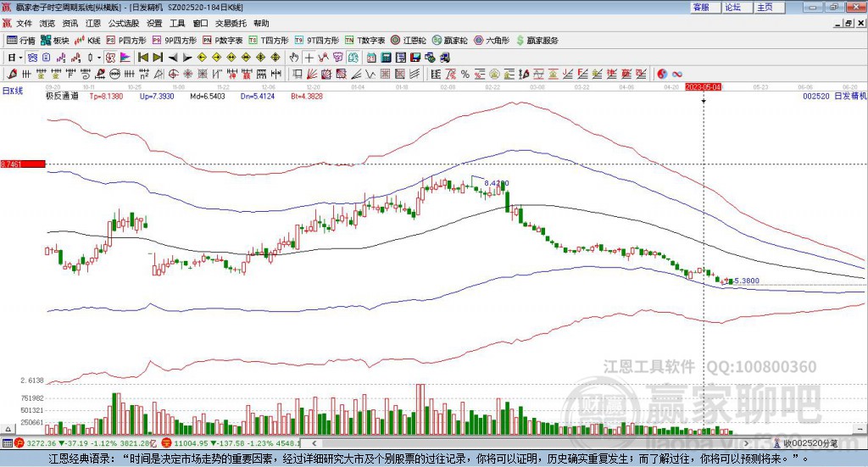Screen dimensions: 868x467
Task: Open the T四方形 time square tool
Action: pyautogui.click(x=269, y=41)
